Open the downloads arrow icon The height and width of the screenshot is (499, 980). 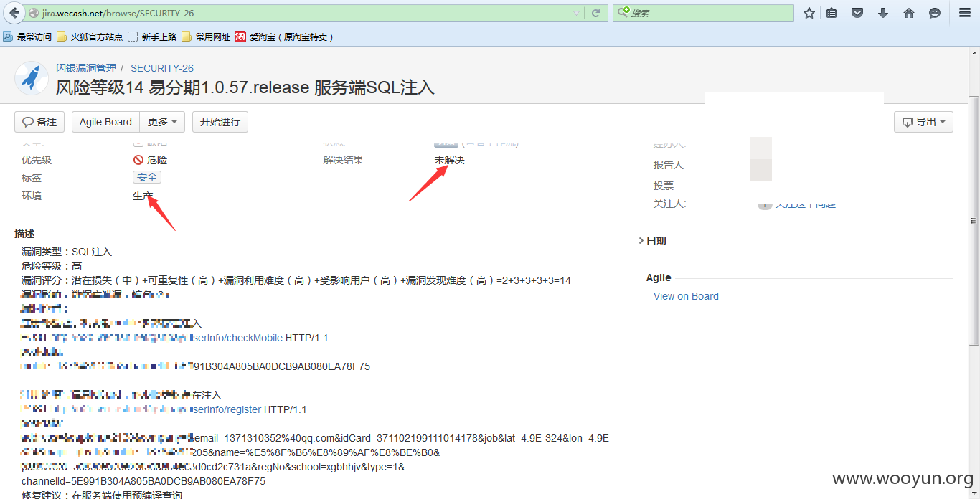click(x=883, y=13)
